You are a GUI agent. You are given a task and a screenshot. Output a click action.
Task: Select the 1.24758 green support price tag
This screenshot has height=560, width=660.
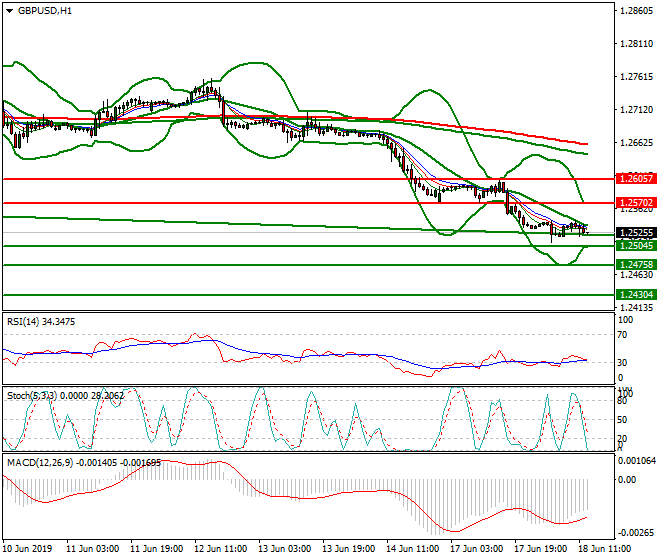pos(636,265)
